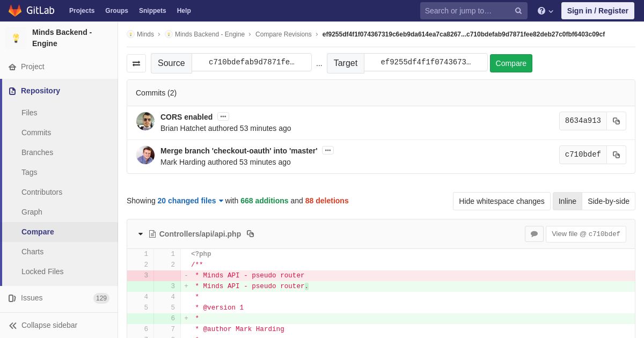Click the GitLab fox logo
644x338 pixels.
click(15, 11)
